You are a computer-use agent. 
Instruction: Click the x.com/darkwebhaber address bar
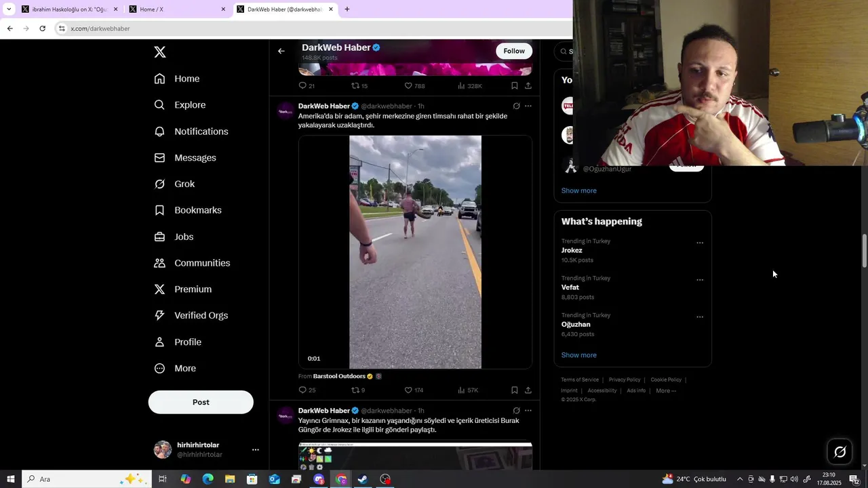[x=100, y=28]
